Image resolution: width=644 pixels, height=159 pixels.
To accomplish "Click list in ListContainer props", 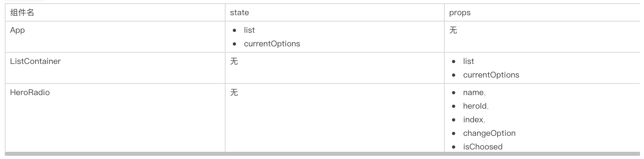I will pyautogui.click(x=468, y=61).
